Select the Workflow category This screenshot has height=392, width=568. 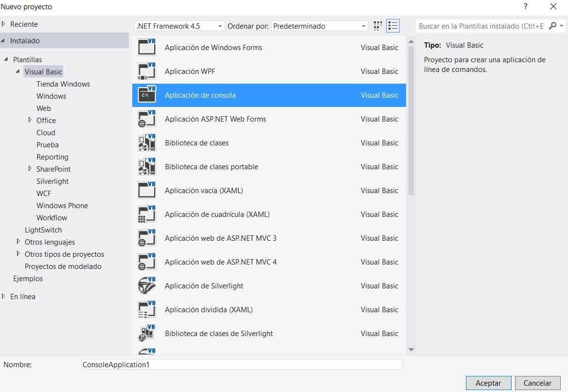[52, 218]
